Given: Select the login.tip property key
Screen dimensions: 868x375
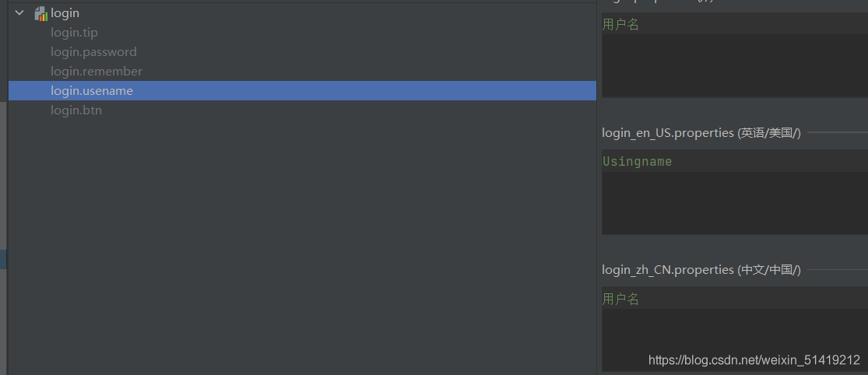Looking at the screenshot, I should pyautogui.click(x=74, y=33).
